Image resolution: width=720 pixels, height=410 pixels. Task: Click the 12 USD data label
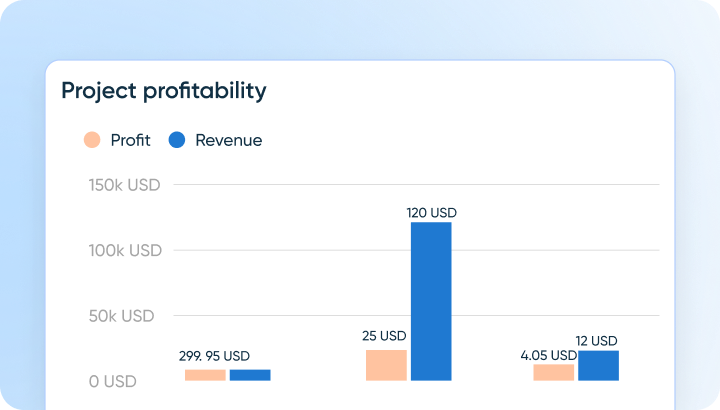click(x=597, y=341)
